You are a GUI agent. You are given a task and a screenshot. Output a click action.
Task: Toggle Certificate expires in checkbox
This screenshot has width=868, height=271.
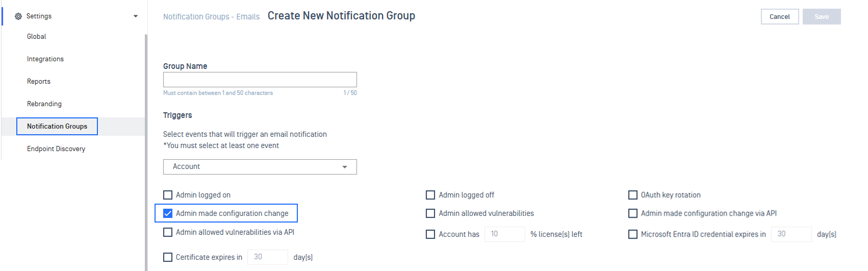[x=168, y=257]
